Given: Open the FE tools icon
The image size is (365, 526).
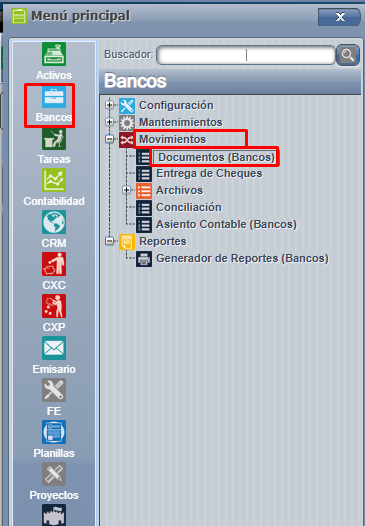Looking at the screenshot, I should tap(54, 390).
